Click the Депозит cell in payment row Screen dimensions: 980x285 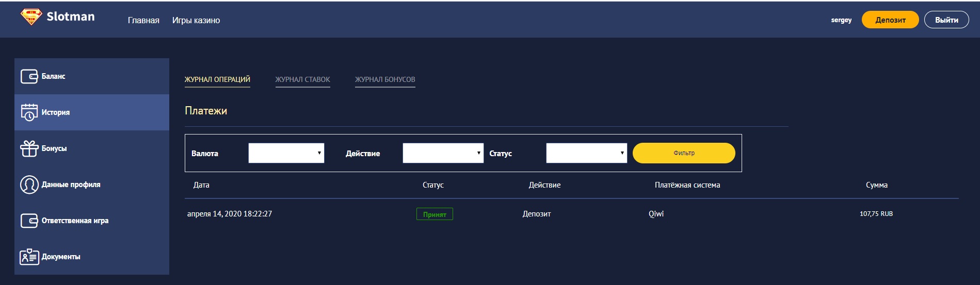click(x=537, y=214)
